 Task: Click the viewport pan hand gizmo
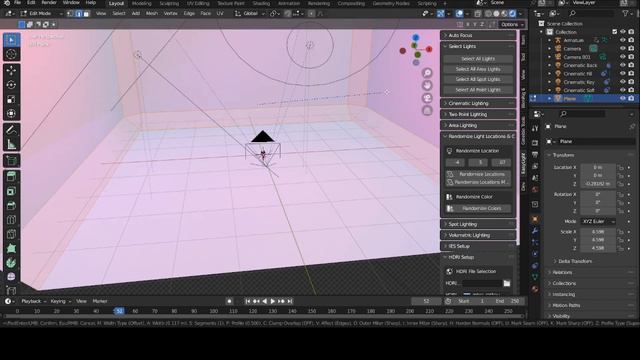coord(427,85)
